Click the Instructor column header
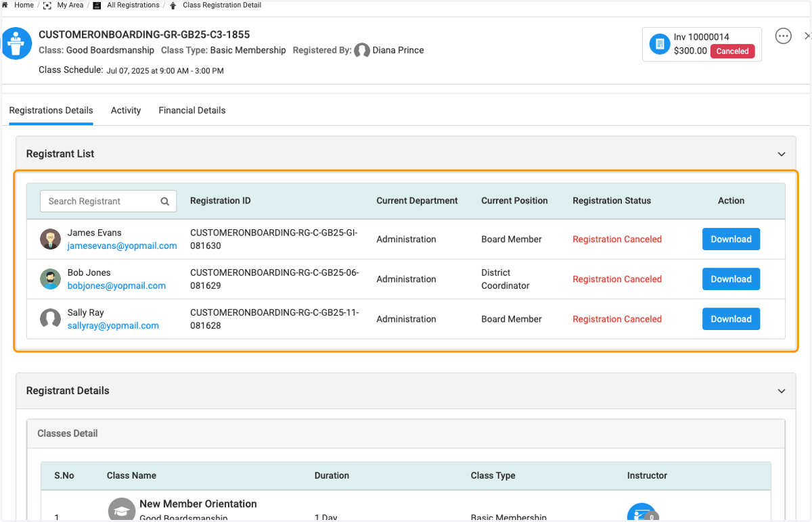Screen dimensions: 812x522 pyautogui.click(x=647, y=475)
